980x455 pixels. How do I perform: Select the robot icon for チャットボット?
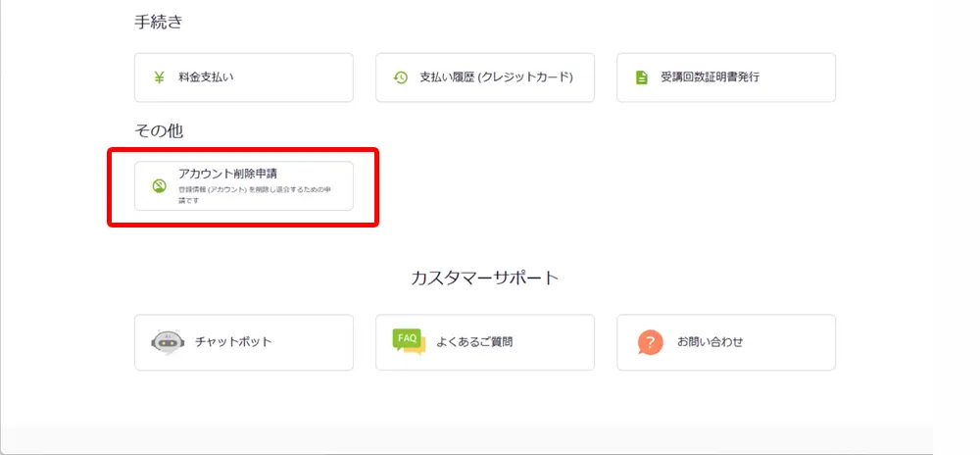(167, 341)
